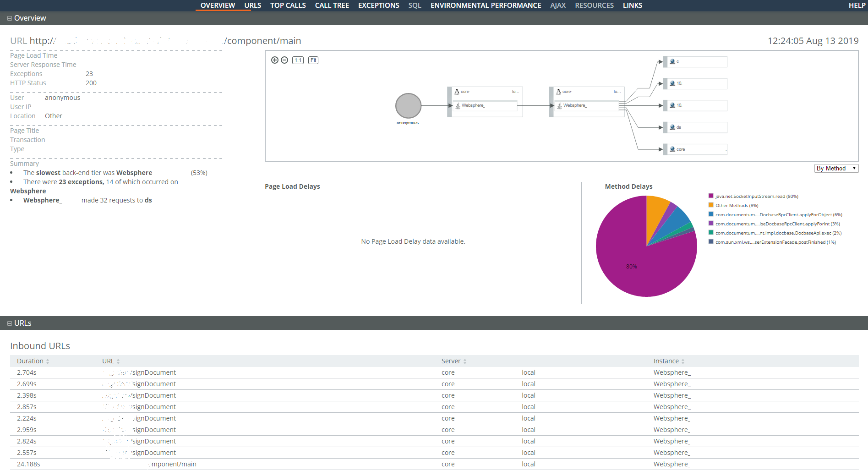Screen dimensions: 868x476
Task: Click the 2.704s duration cell
Action: pos(27,373)
